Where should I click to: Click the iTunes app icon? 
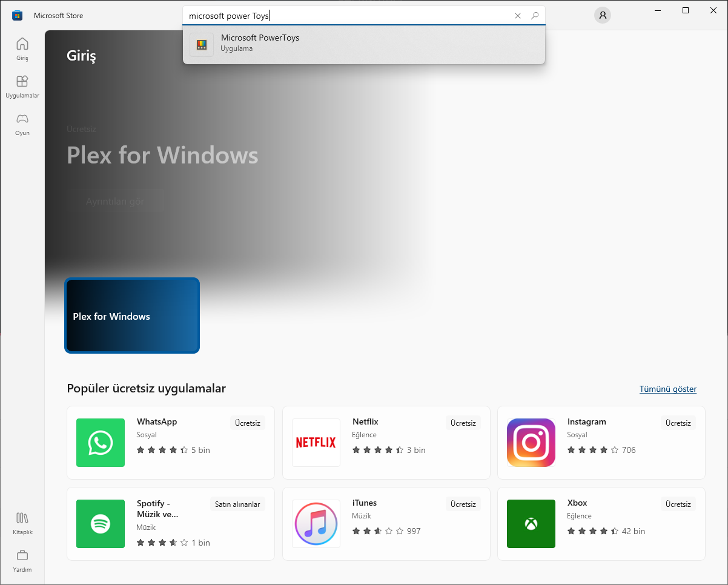point(316,524)
